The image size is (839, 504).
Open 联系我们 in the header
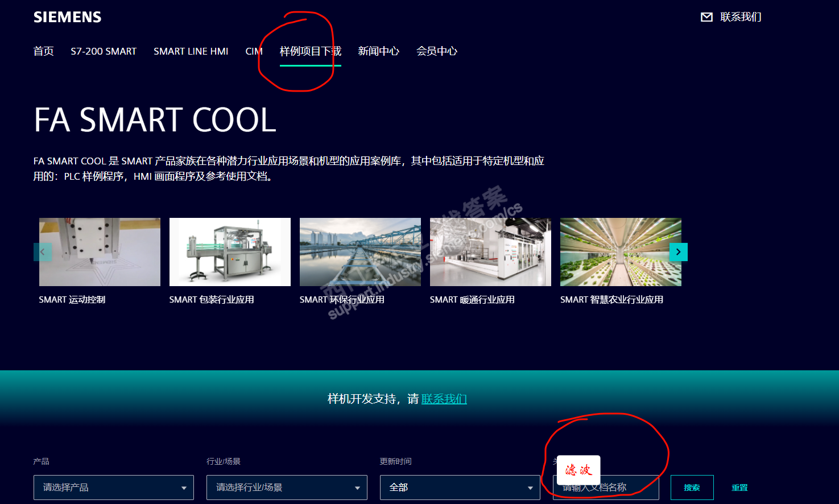tap(741, 17)
